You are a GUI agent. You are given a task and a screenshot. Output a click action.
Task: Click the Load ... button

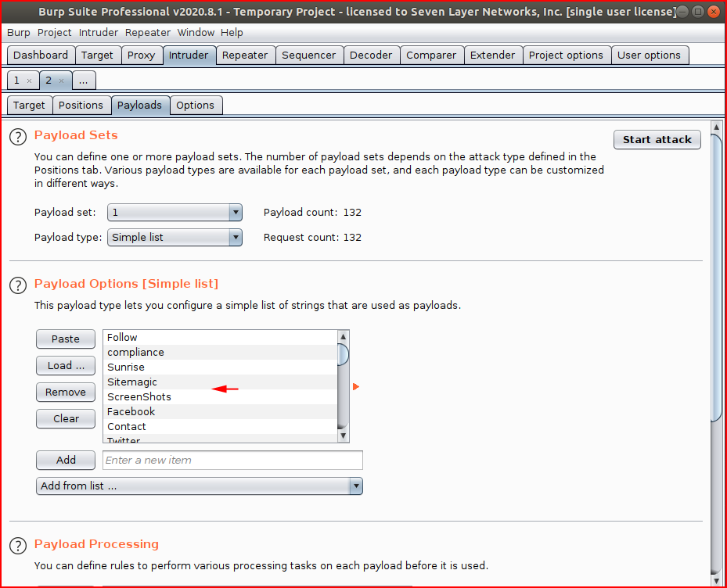pos(66,366)
